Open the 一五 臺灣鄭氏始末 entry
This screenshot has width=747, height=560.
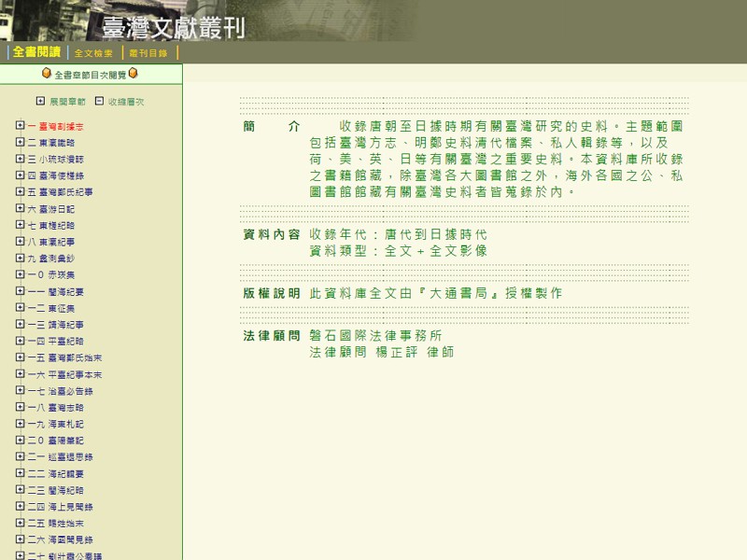tap(64, 357)
